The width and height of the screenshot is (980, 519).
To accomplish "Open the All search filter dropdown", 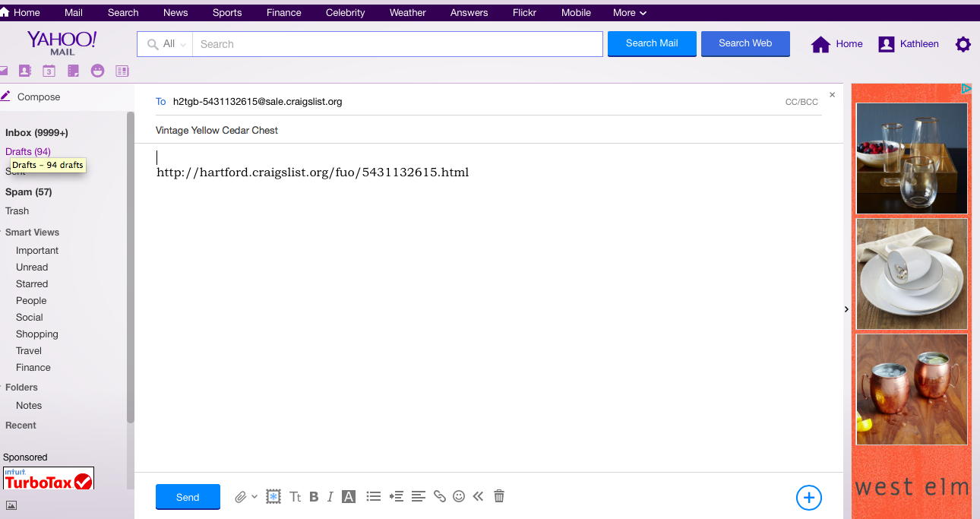I will point(165,44).
